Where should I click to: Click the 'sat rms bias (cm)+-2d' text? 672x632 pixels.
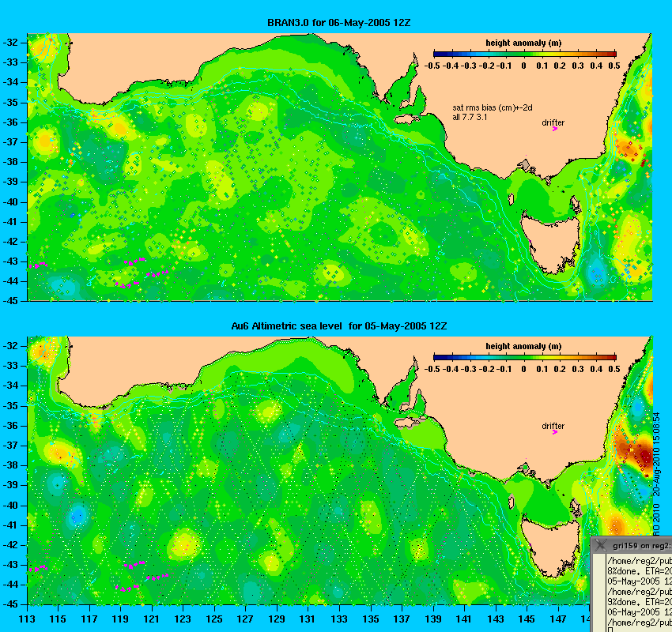[x=493, y=108]
